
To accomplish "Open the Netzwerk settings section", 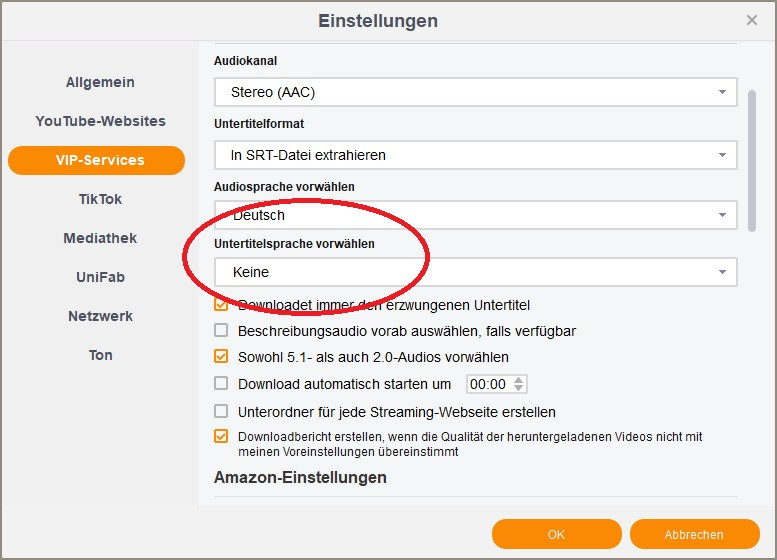I will pos(100,316).
